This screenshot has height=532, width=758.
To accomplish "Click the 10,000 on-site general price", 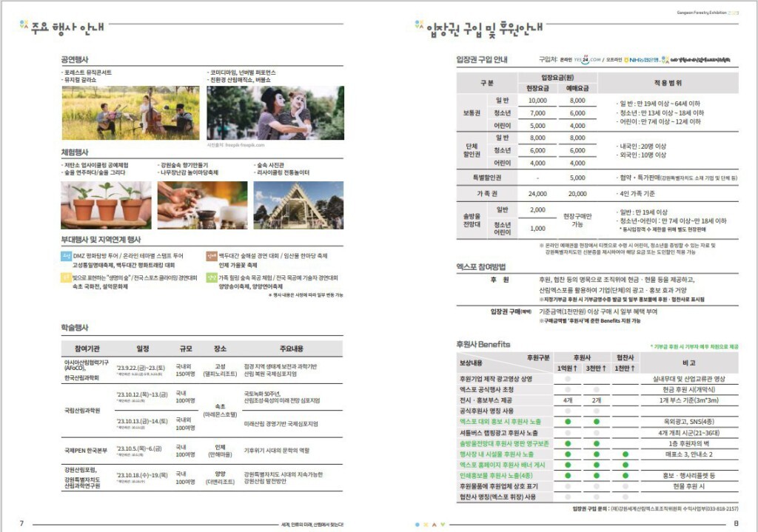I will pos(537,101).
